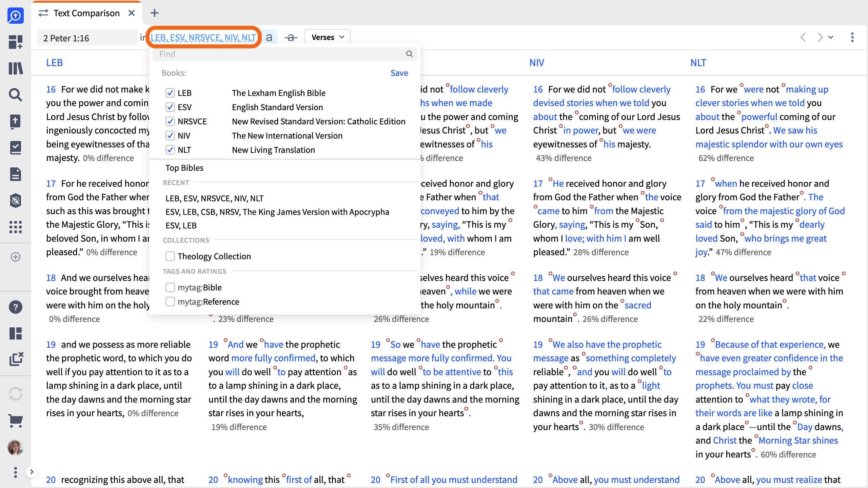Open the NIV column header link

pos(537,63)
